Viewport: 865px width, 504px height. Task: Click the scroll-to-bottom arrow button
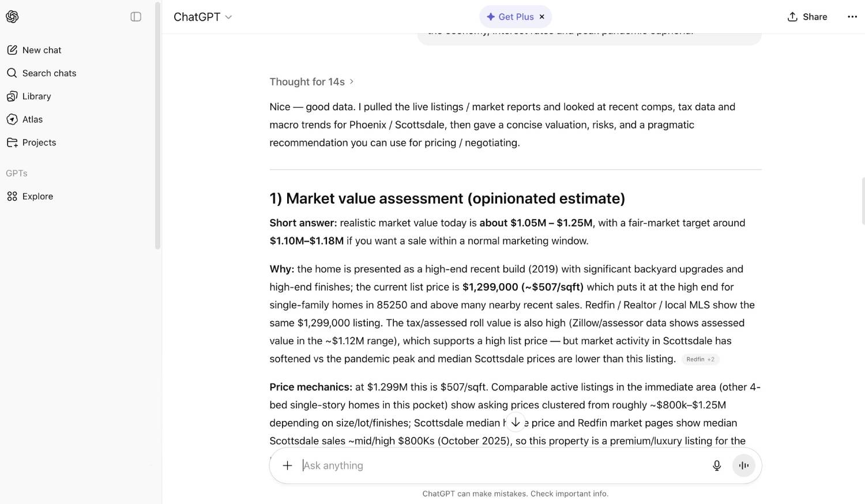pos(516,422)
